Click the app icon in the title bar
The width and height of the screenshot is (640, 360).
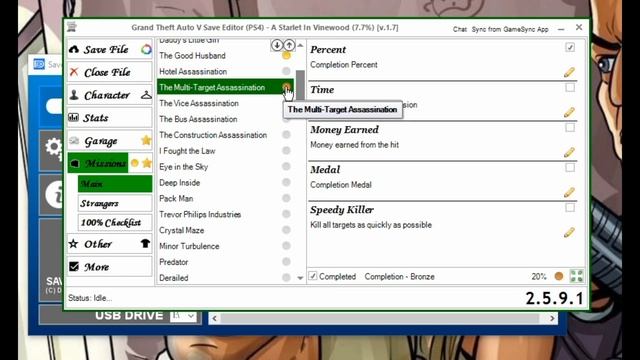pos(72,27)
